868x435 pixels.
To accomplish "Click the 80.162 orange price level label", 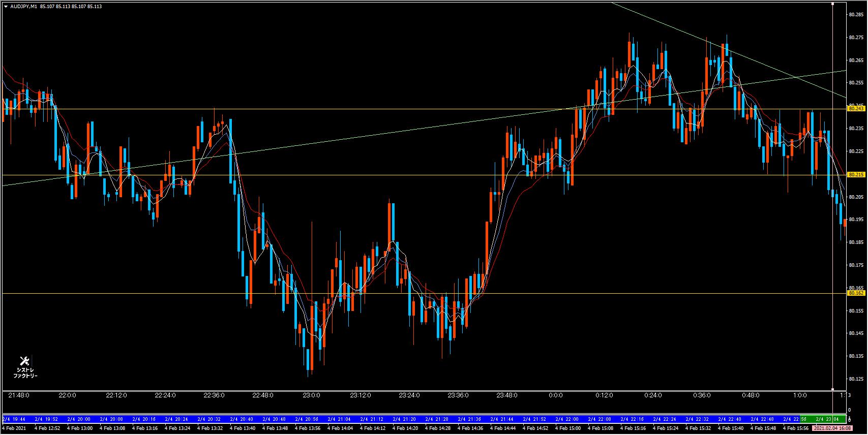I will [856, 293].
